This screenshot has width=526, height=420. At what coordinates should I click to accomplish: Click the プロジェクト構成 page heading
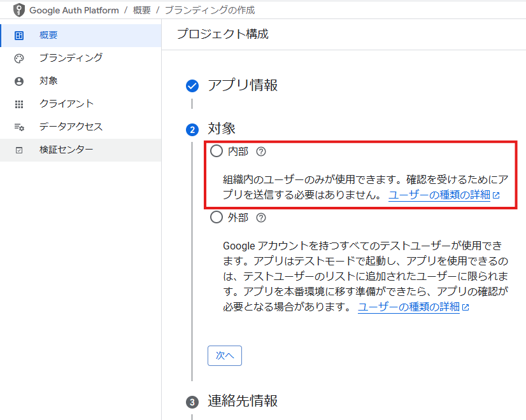(x=223, y=34)
